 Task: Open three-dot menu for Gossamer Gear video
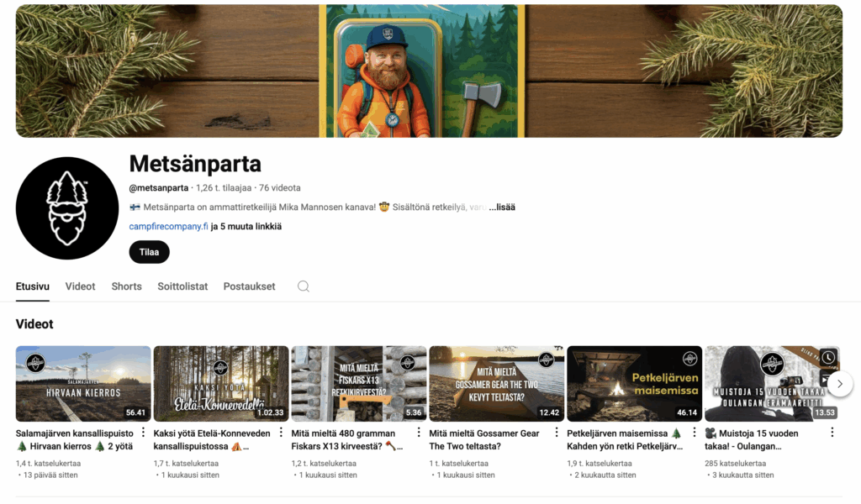[557, 433]
